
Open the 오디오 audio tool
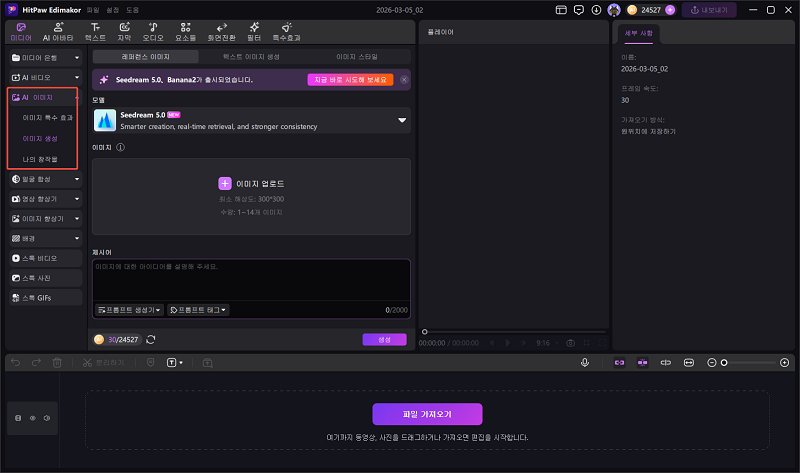[x=153, y=32]
